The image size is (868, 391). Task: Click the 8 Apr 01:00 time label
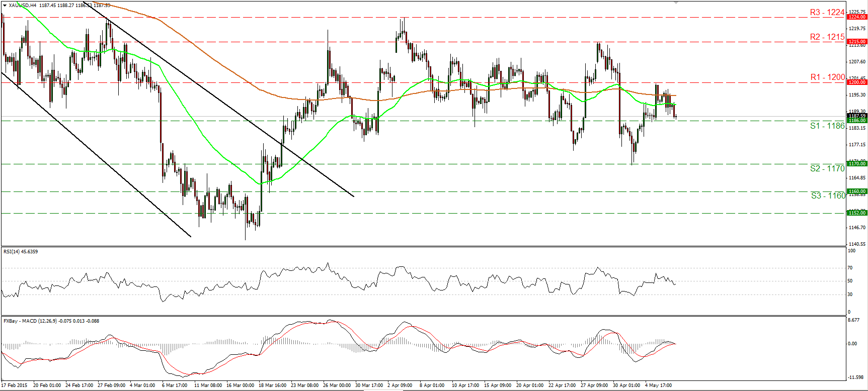click(432, 386)
